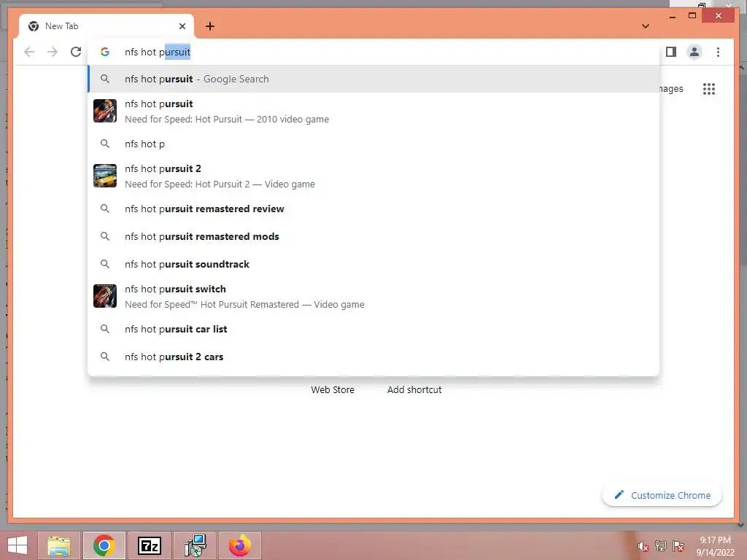This screenshot has width=747, height=560.
Task: Click the Add shortcut button
Action: pyautogui.click(x=414, y=389)
